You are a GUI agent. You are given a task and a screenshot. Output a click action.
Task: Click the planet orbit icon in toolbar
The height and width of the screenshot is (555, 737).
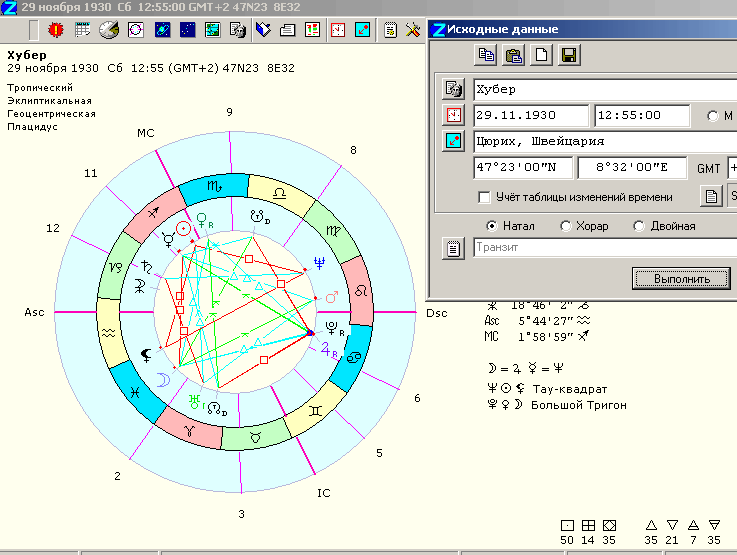point(162,30)
